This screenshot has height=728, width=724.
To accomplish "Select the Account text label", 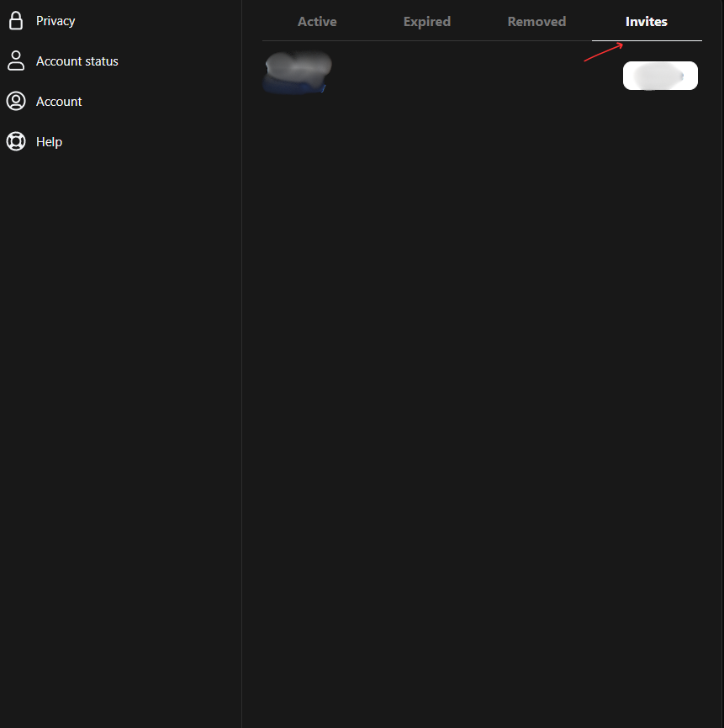I will pos(59,102).
